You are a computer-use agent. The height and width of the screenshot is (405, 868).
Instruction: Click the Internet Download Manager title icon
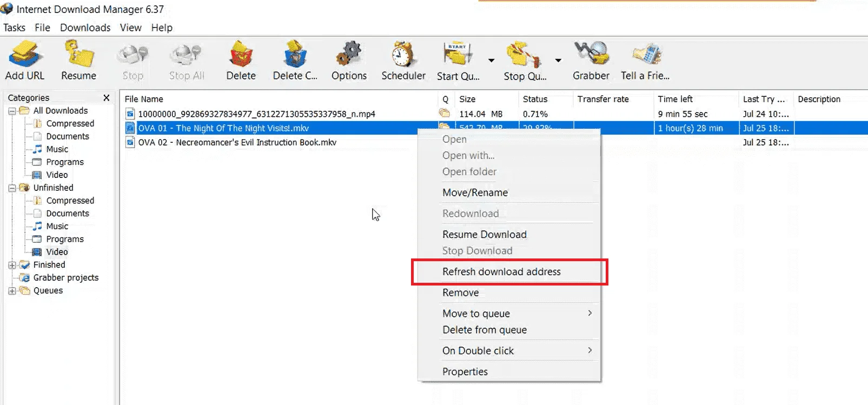(x=7, y=9)
